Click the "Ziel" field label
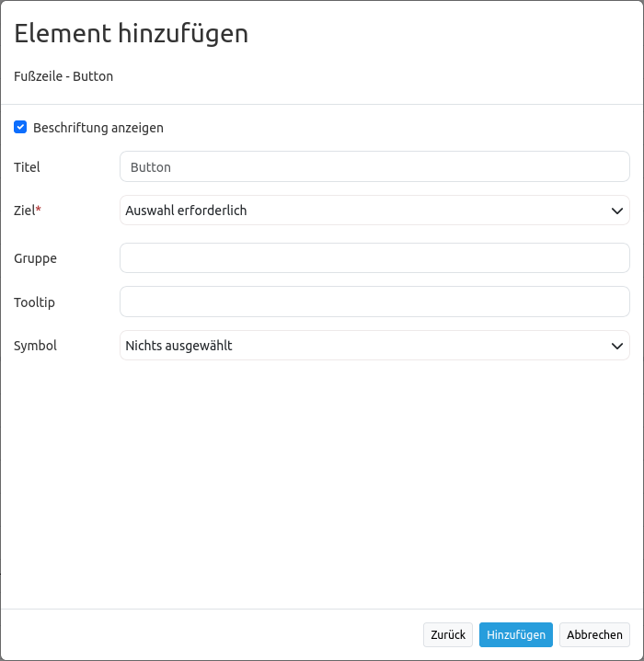 (x=24, y=211)
